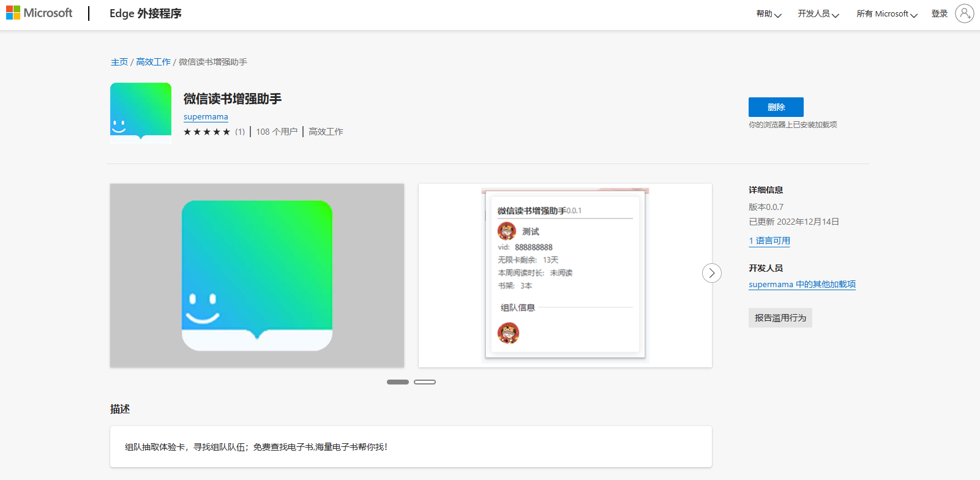Select the second carousel page indicator

(x=425, y=382)
